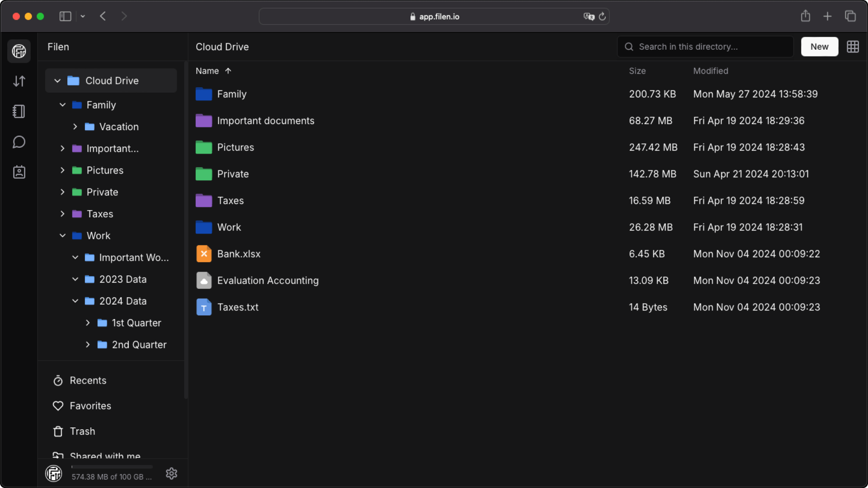This screenshot has width=868, height=488.
Task: Open the Contacts section
Action: [x=19, y=172]
